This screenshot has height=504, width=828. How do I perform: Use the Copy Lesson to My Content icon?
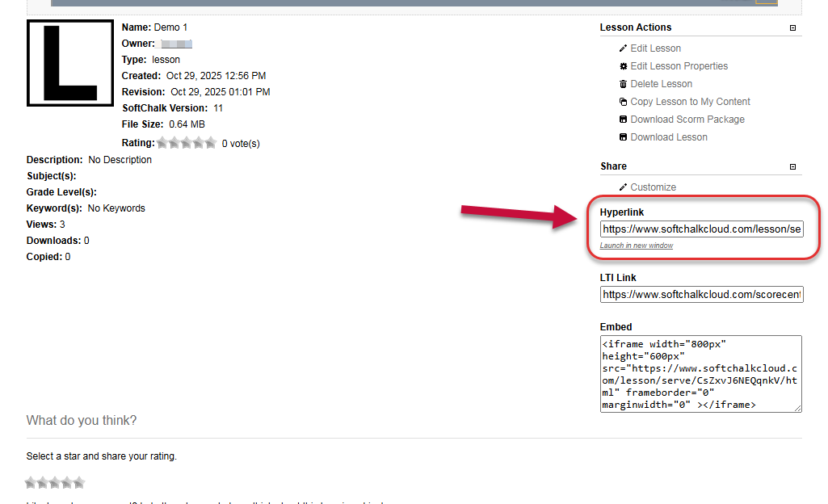click(622, 101)
